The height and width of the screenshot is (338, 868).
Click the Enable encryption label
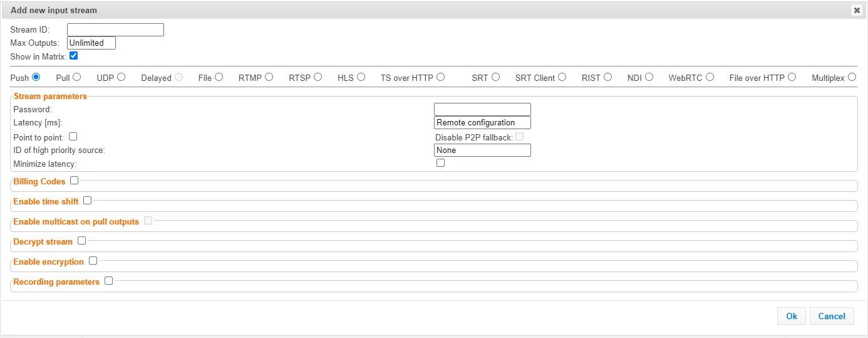(x=49, y=262)
